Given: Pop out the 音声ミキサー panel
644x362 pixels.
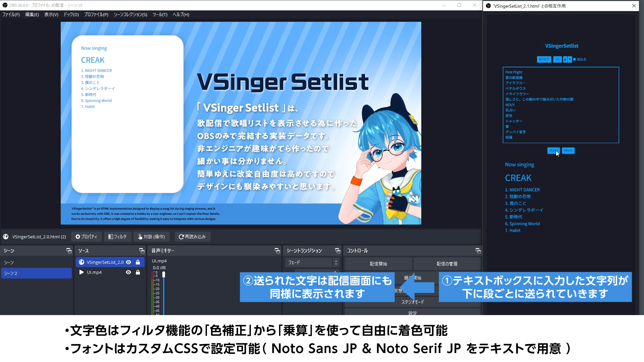Looking at the screenshot, I should [x=277, y=250].
